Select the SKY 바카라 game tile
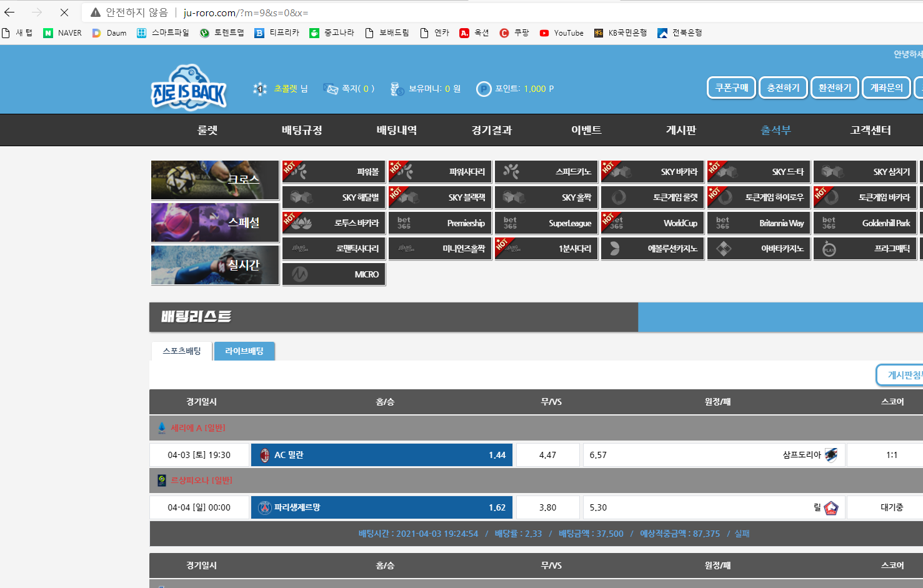 (x=652, y=172)
